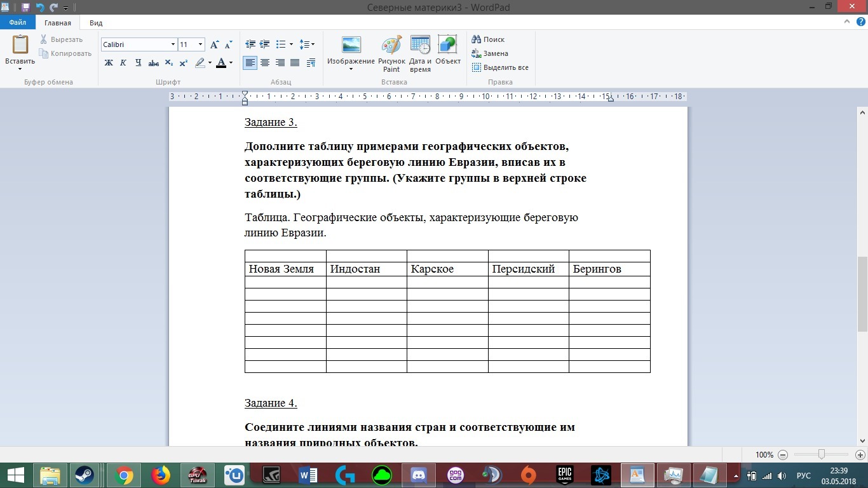The image size is (868, 488).
Task: Toggle underline (Ч) formatting
Action: coord(138,63)
